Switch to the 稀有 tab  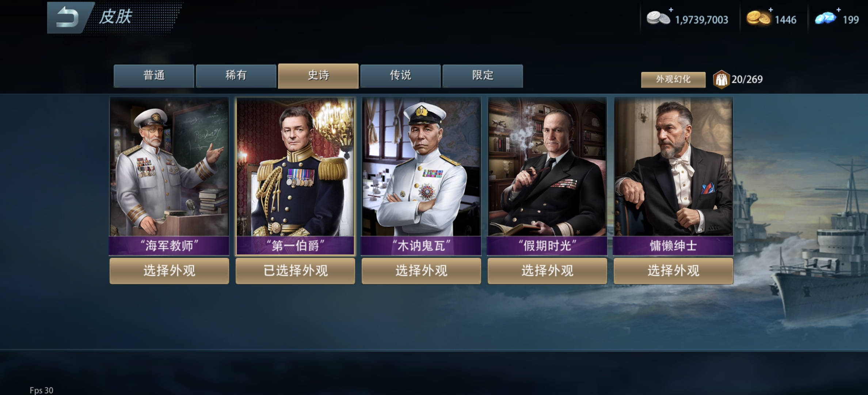coord(236,76)
